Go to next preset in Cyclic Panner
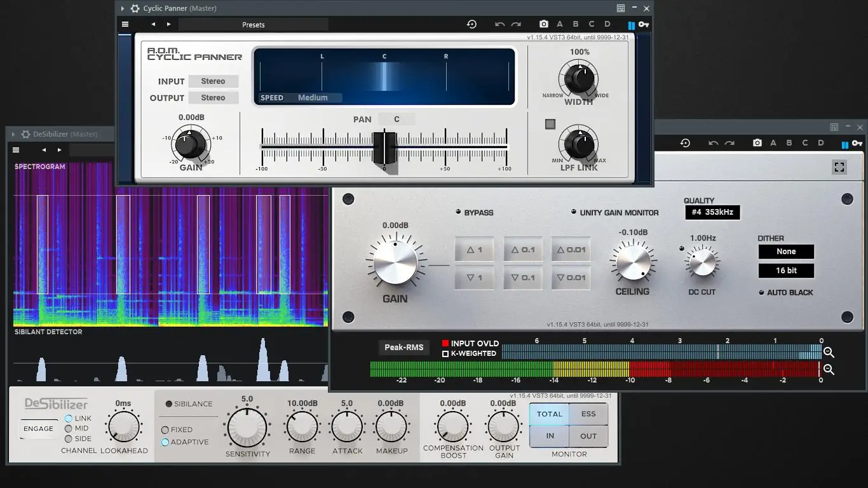Viewport: 868px width, 488px height. (x=168, y=24)
